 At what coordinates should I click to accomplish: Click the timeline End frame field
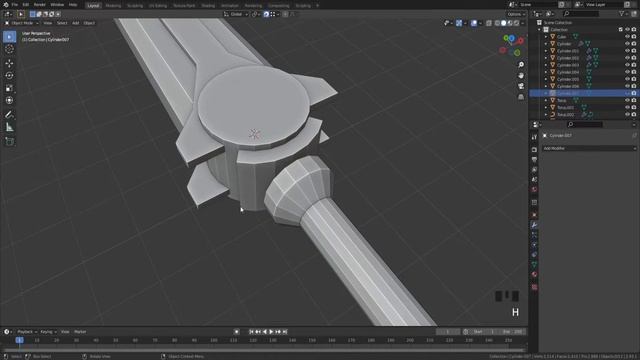coord(513,332)
